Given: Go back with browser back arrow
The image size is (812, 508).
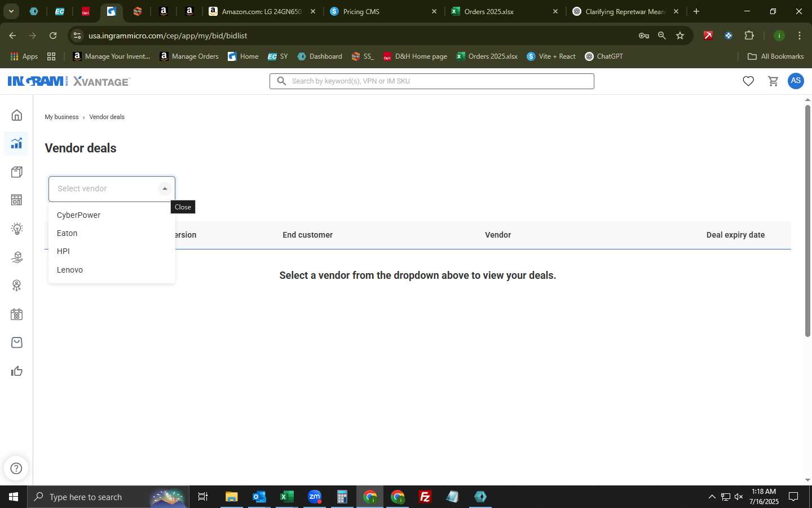Looking at the screenshot, I should pyautogui.click(x=12, y=36).
